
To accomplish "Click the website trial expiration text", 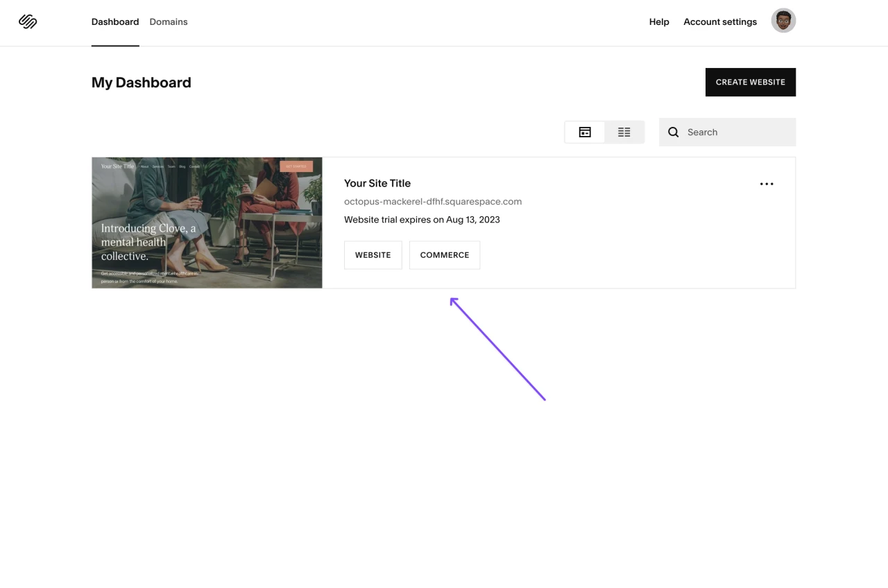I will [x=422, y=220].
